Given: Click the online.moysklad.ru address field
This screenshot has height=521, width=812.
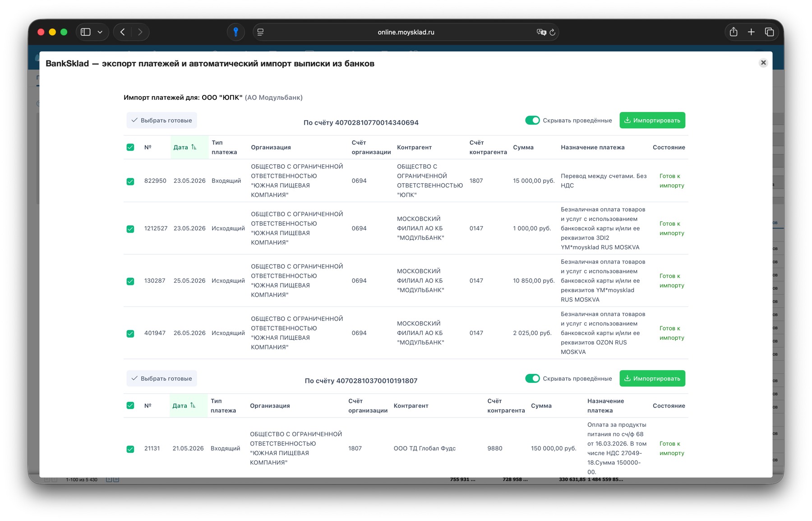Looking at the screenshot, I should pyautogui.click(x=406, y=32).
